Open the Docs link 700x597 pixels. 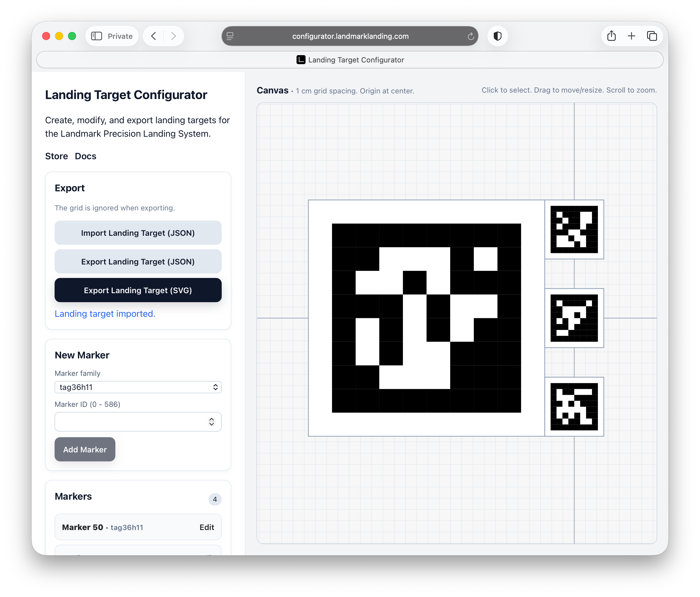click(86, 156)
